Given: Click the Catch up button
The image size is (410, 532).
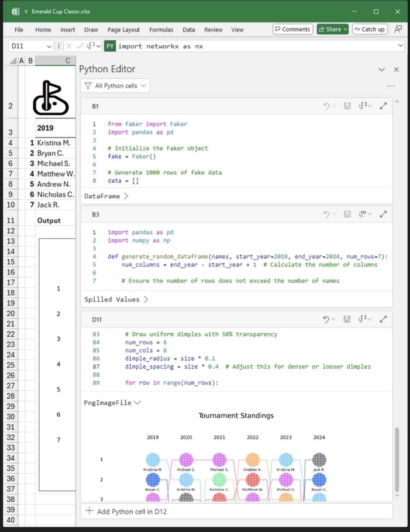Looking at the screenshot, I should pos(370,29).
